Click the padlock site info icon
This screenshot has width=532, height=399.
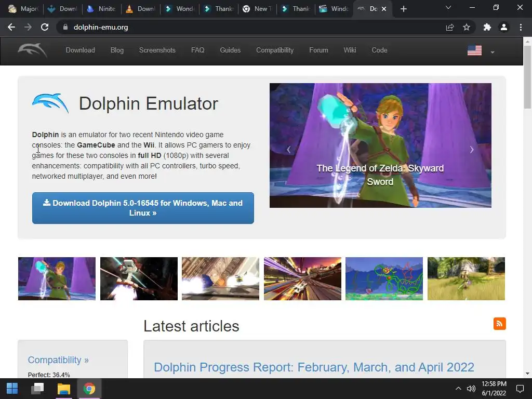pos(65,27)
